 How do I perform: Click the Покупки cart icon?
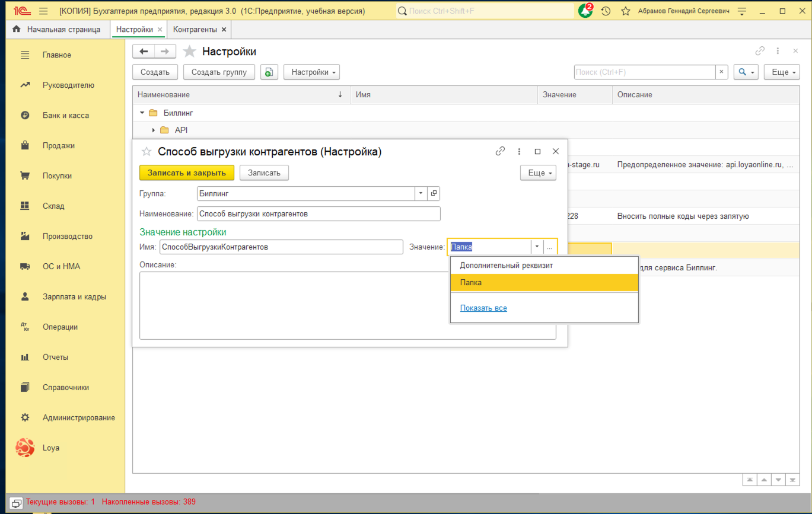[x=25, y=176]
